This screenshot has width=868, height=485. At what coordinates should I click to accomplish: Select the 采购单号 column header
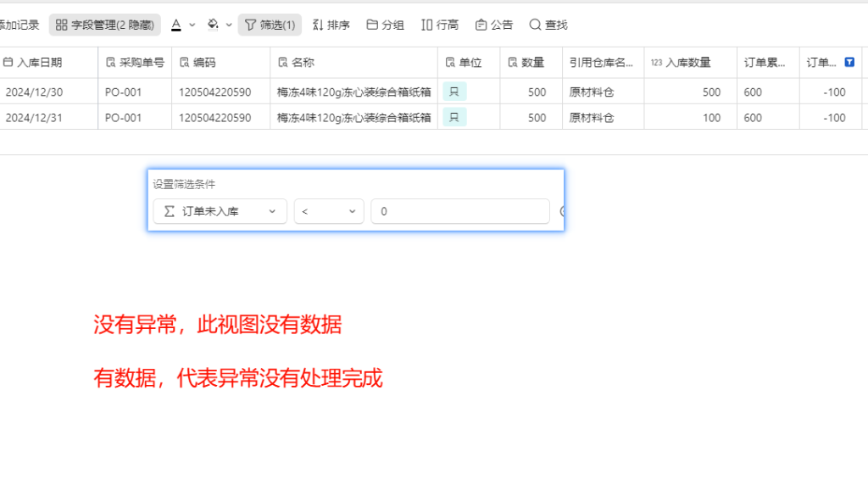135,63
